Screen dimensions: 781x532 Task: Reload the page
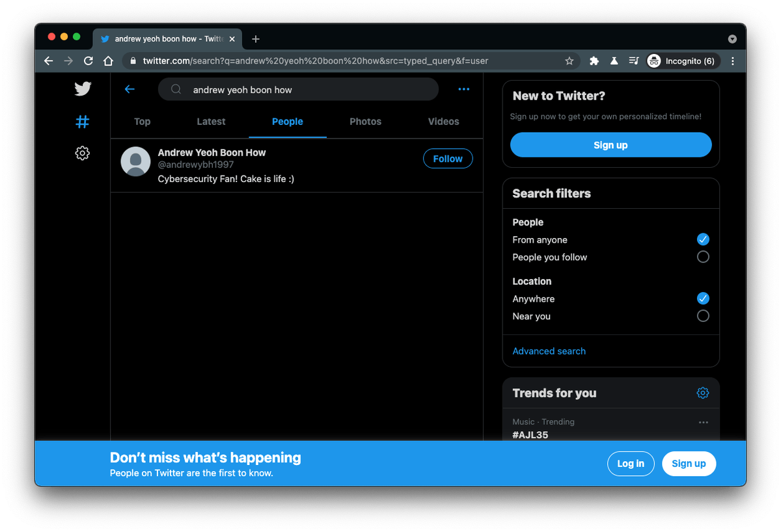(x=89, y=61)
